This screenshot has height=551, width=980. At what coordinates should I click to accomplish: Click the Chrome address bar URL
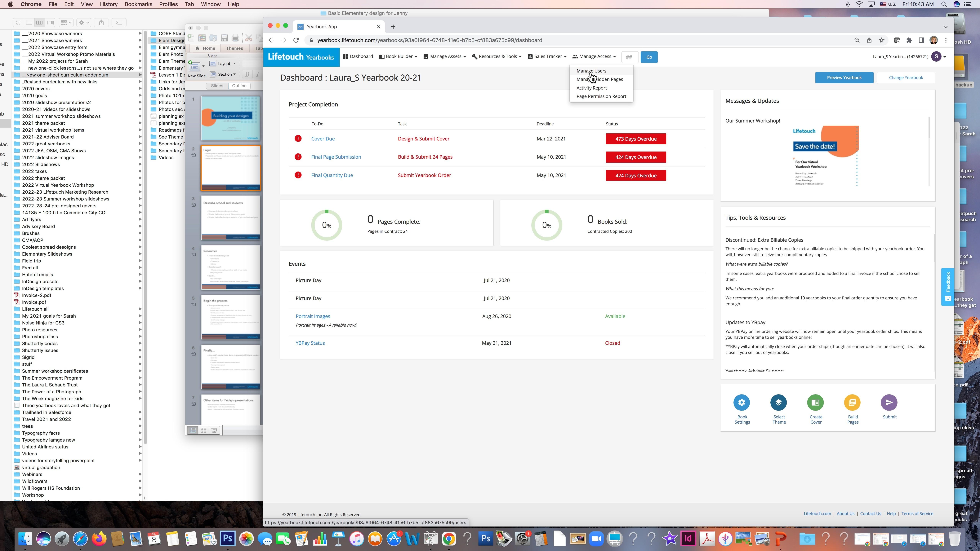(x=430, y=40)
